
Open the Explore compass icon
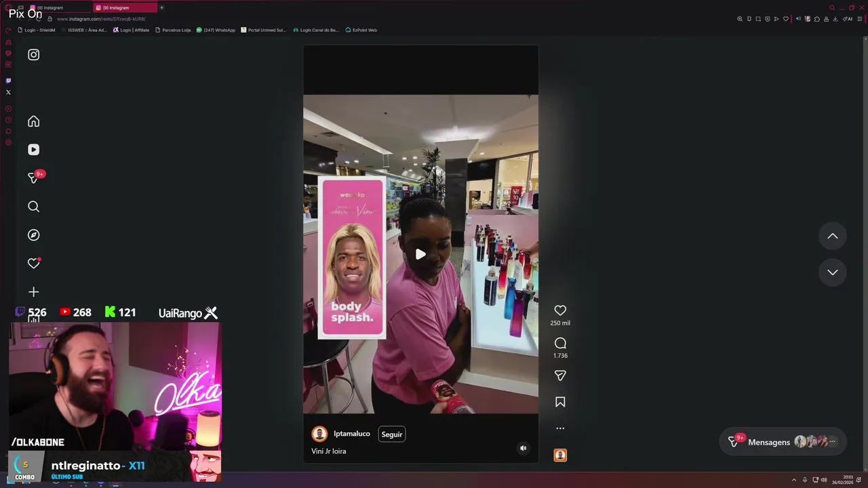point(33,235)
